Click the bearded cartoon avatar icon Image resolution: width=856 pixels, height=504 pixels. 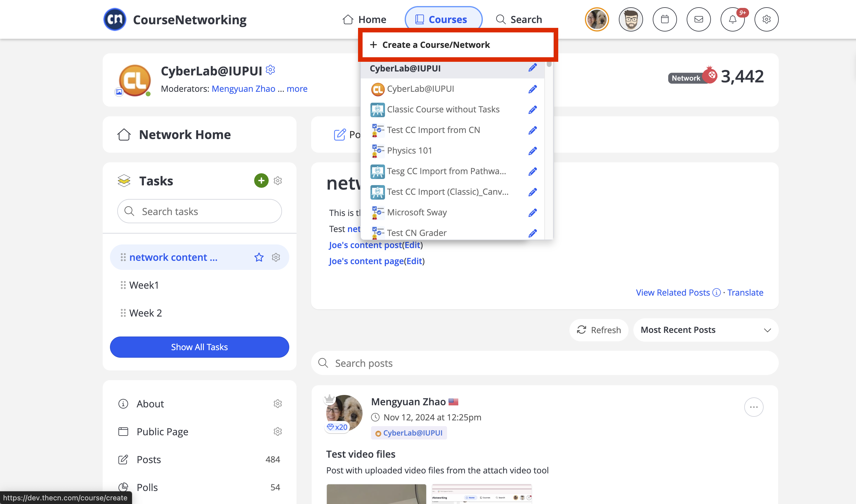point(631,19)
